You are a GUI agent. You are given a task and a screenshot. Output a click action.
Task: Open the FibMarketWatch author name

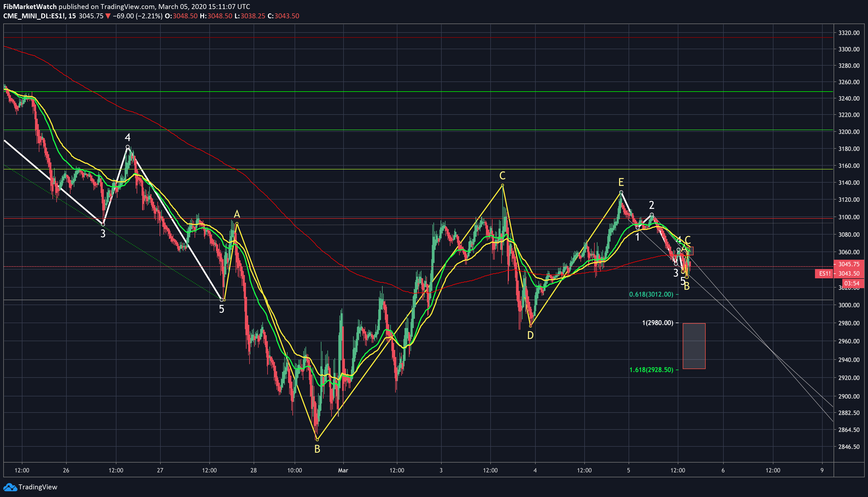pyautogui.click(x=30, y=7)
